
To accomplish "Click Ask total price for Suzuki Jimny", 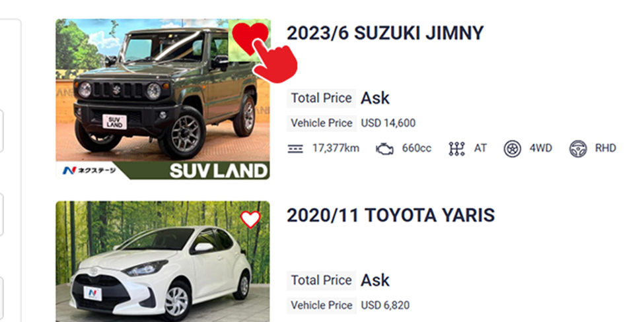I will point(375,98).
